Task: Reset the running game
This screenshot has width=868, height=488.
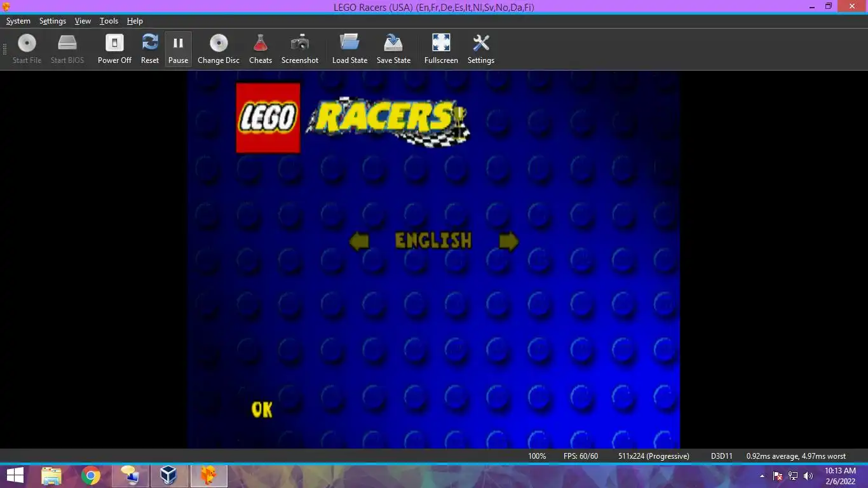Action: [150, 49]
